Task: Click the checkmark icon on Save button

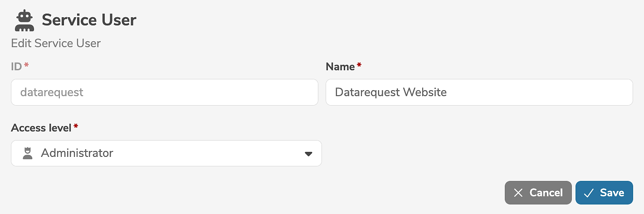Action: click(x=589, y=193)
